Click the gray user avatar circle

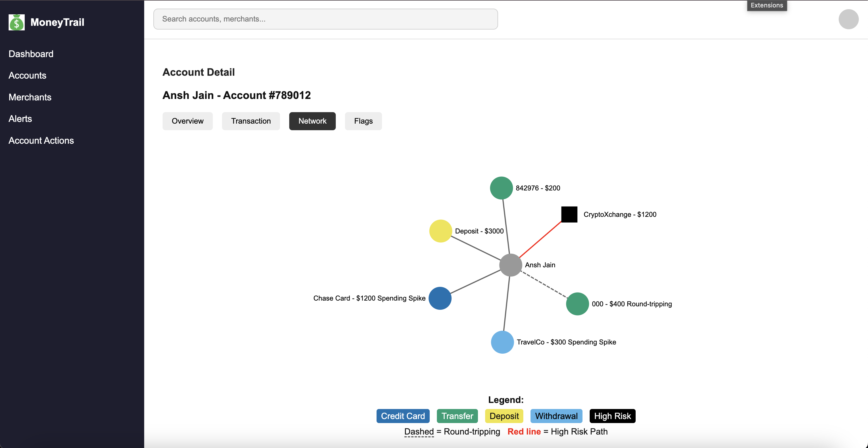pyautogui.click(x=848, y=19)
